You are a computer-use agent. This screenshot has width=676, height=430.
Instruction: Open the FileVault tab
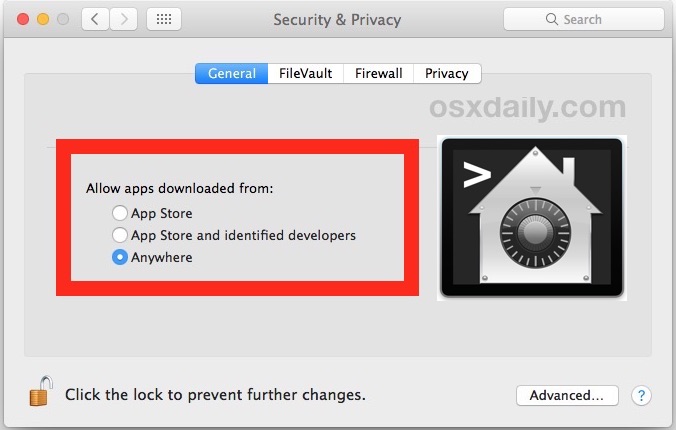pos(306,73)
